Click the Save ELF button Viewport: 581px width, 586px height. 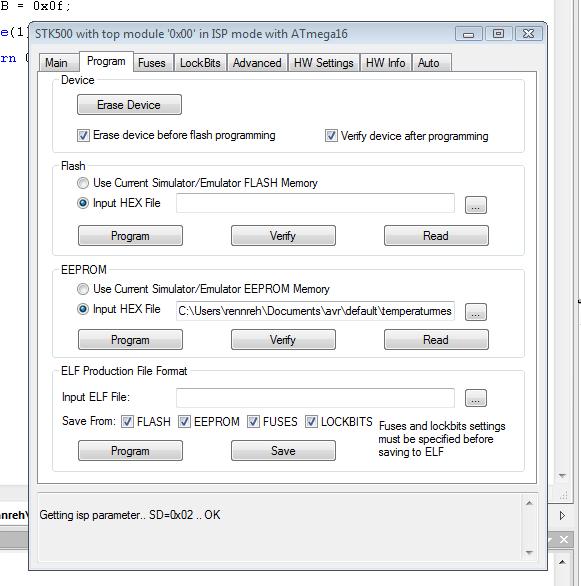283,450
